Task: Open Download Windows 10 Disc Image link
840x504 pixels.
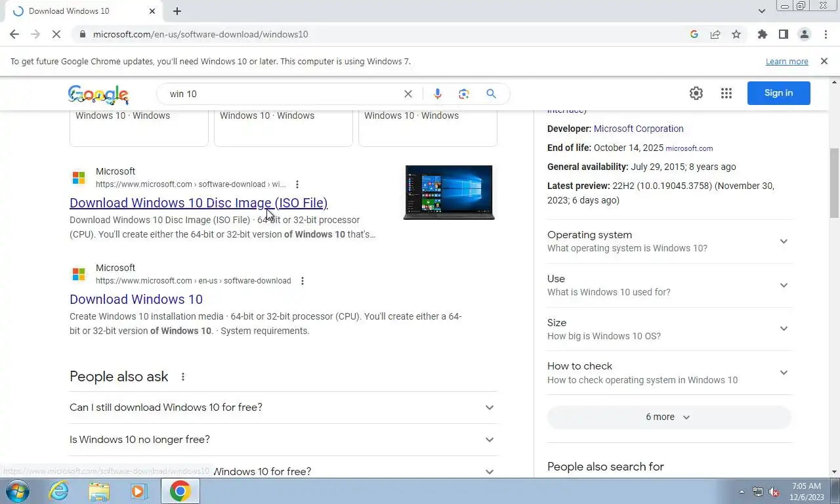Action: click(198, 203)
